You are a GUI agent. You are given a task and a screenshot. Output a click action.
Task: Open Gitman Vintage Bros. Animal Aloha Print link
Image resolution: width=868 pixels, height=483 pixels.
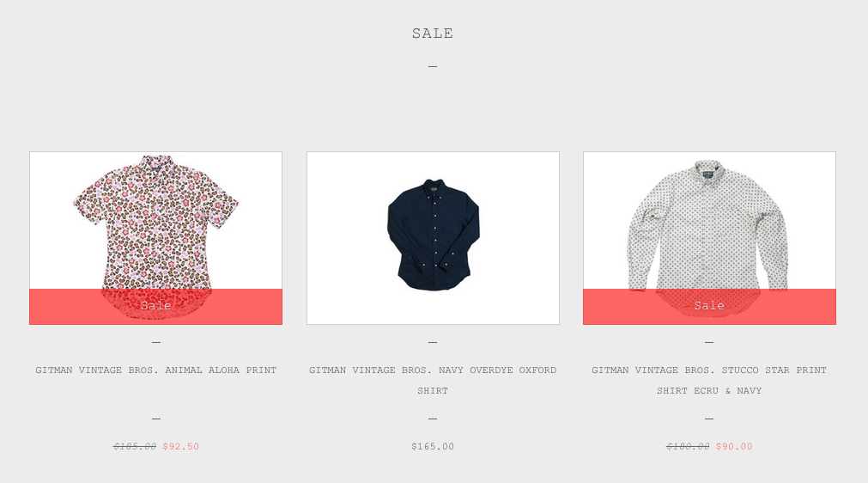(156, 370)
